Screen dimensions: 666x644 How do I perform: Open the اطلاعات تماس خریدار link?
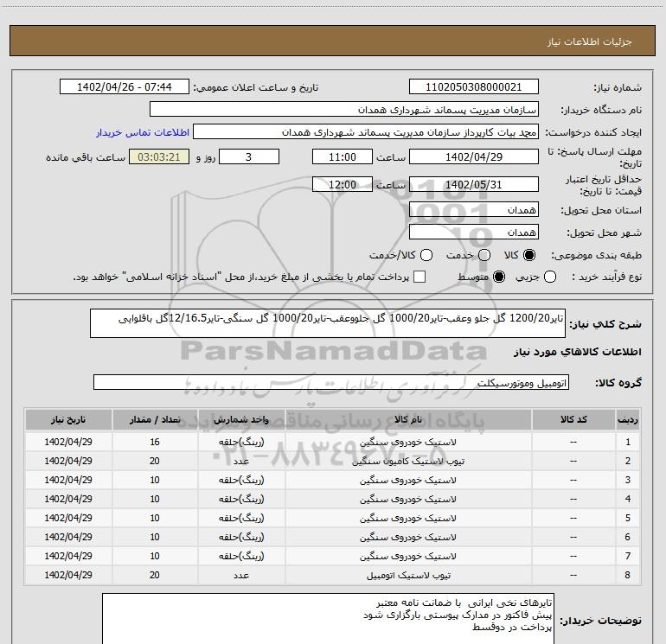tap(143, 132)
